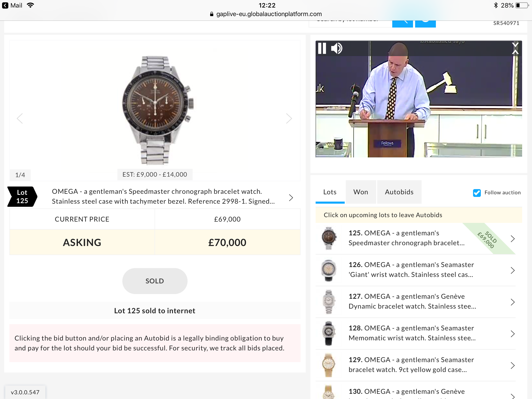Collapse the video player with the corner arrows
This screenshot has width=532, height=399.
click(515, 48)
